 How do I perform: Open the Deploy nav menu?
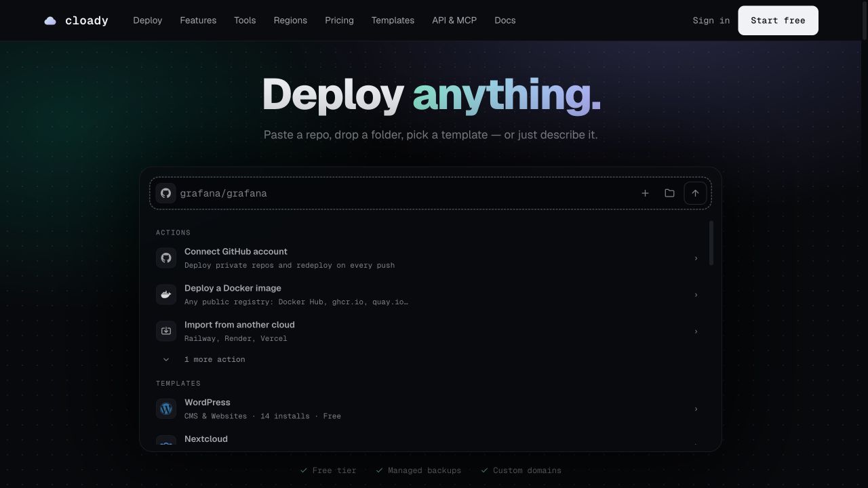(148, 20)
